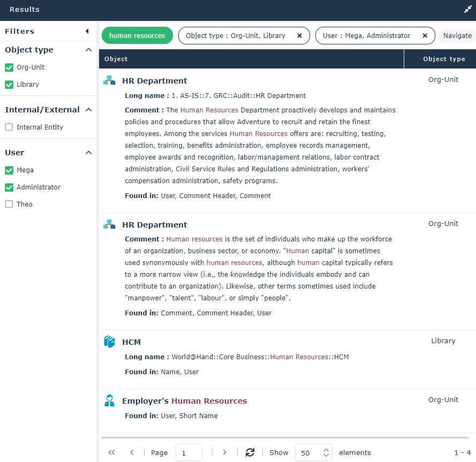Remove the Object type filter chip
This screenshot has width=476, height=462.
point(299,36)
